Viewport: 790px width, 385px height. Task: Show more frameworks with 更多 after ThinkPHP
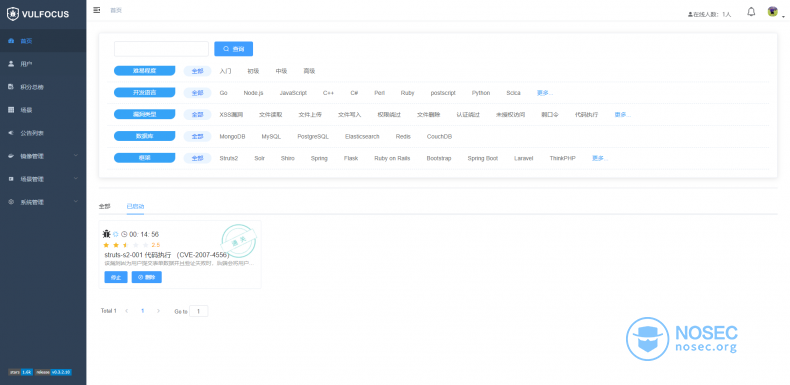601,158
